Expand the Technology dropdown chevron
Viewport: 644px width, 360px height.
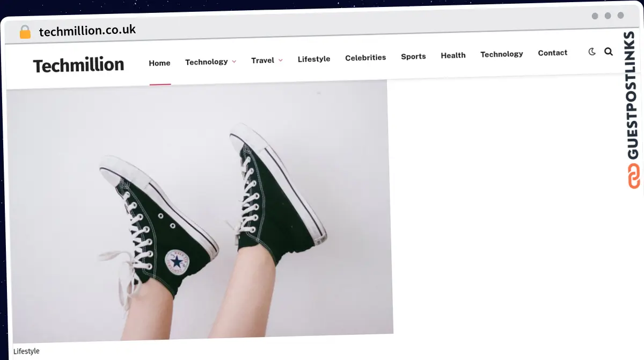point(234,62)
